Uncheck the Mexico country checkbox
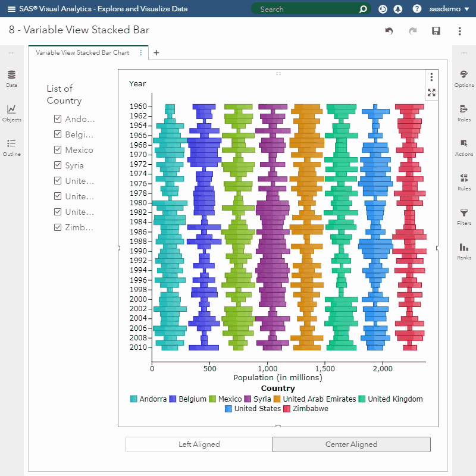 pos(58,150)
